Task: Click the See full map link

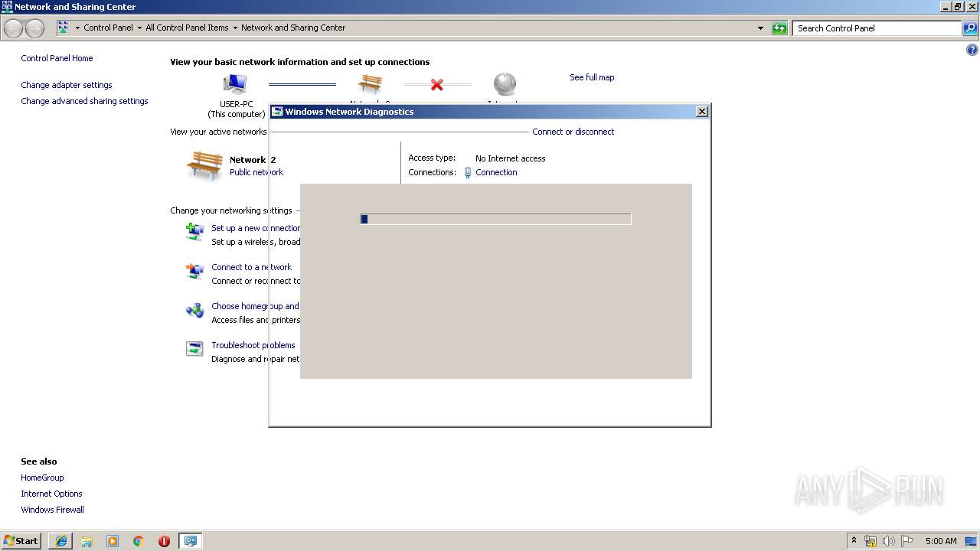Action: point(592,77)
